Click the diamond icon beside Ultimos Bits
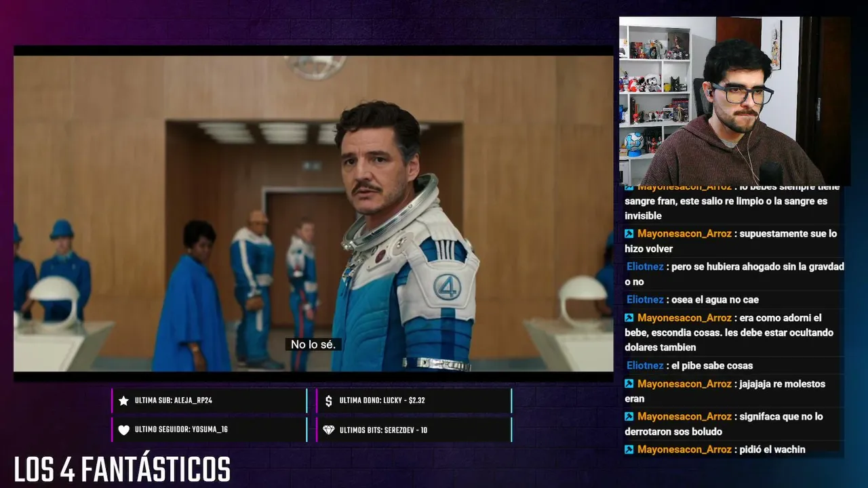This screenshot has width=868, height=488. pos(329,430)
